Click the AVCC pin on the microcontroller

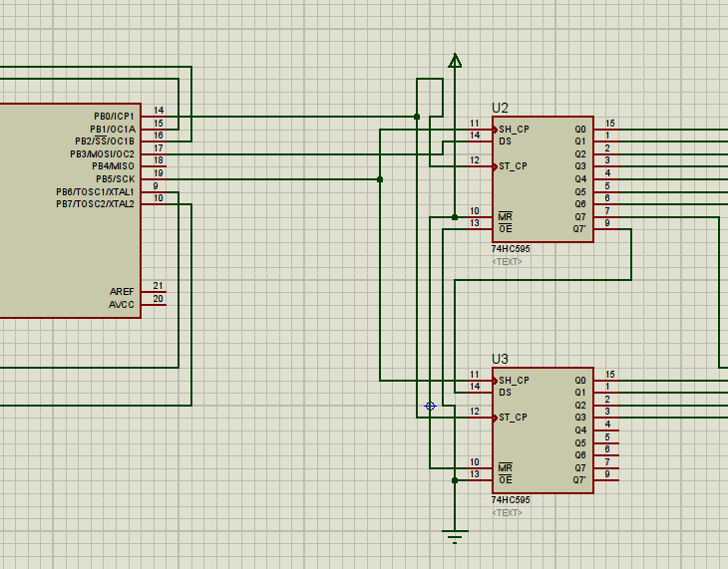click(x=154, y=304)
